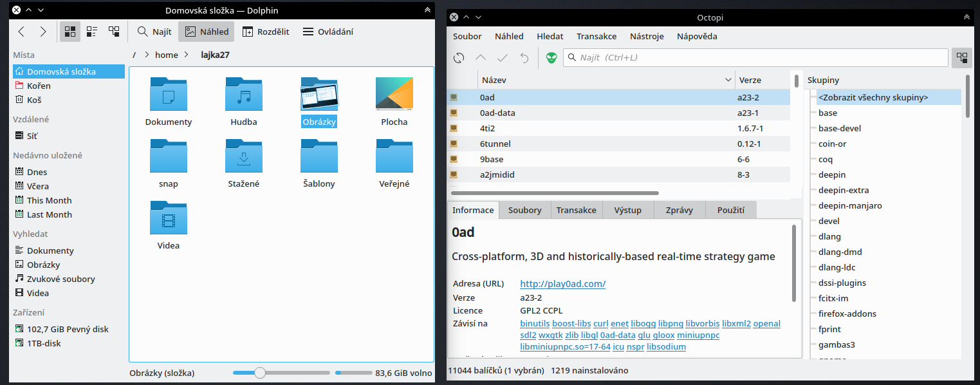Screen dimensions: 980x385
Task: Toggle the Octopi groups panel button
Action: tap(962, 57)
